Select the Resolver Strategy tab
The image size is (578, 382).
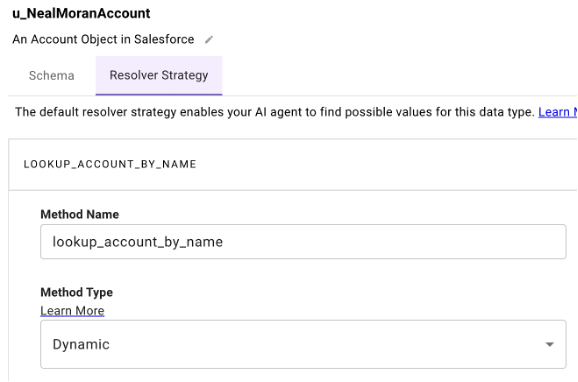click(159, 76)
